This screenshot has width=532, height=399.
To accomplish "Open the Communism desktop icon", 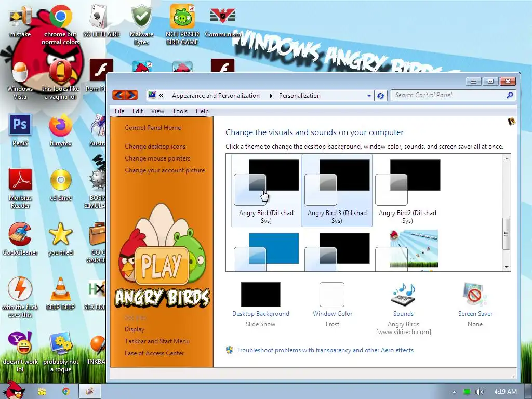I will [222, 21].
